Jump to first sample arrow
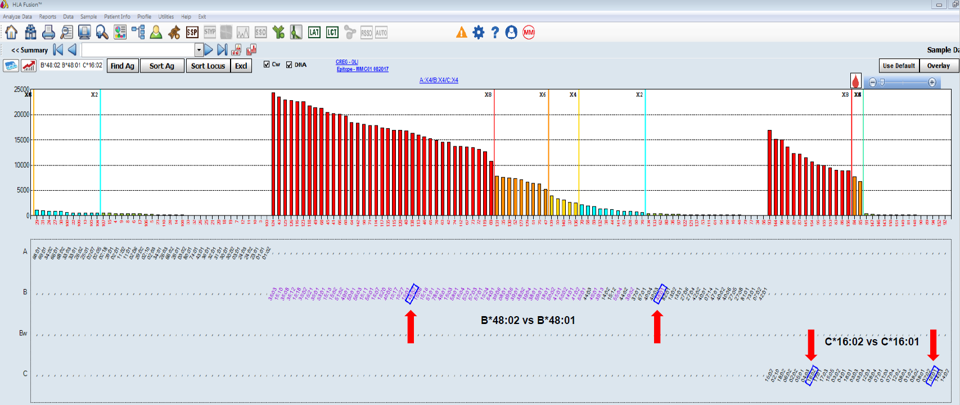The width and height of the screenshot is (960, 405). (x=58, y=50)
